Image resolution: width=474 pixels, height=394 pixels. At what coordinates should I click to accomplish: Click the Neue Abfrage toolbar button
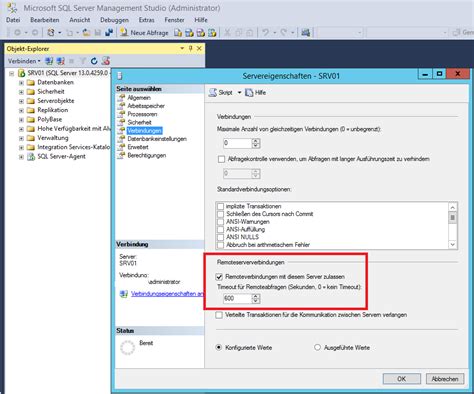click(x=144, y=33)
